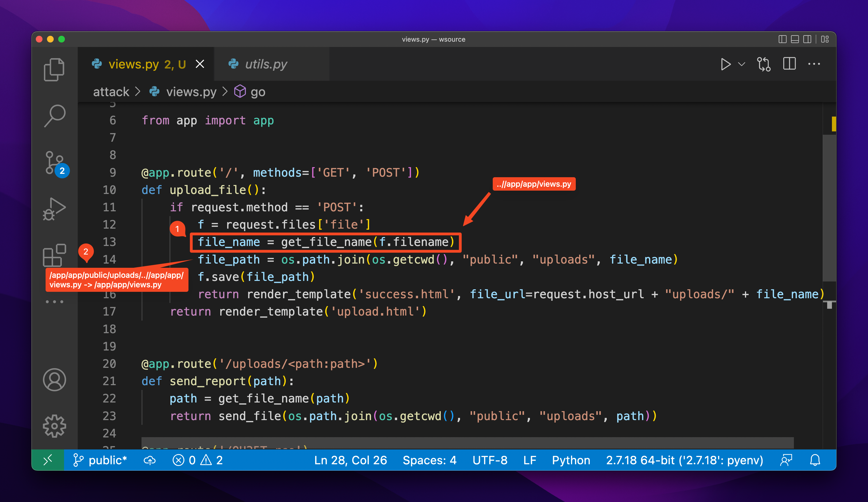This screenshot has height=502, width=868.
Task: Switch git branch public* in status bar
Action: (x=100, y=460)
